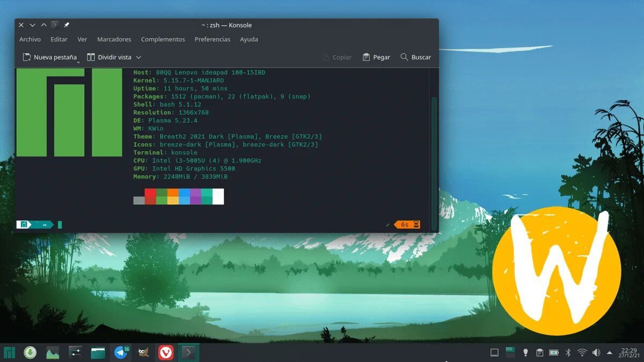Open the volume speaker tray icon

[x=596, y=353]
